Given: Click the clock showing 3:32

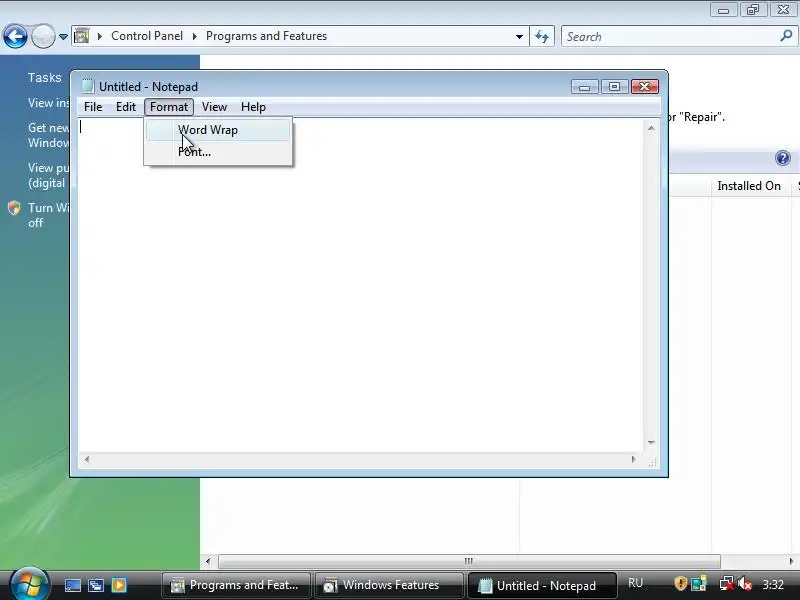Looking at the screenshot, I should click(x=773, y=584).
